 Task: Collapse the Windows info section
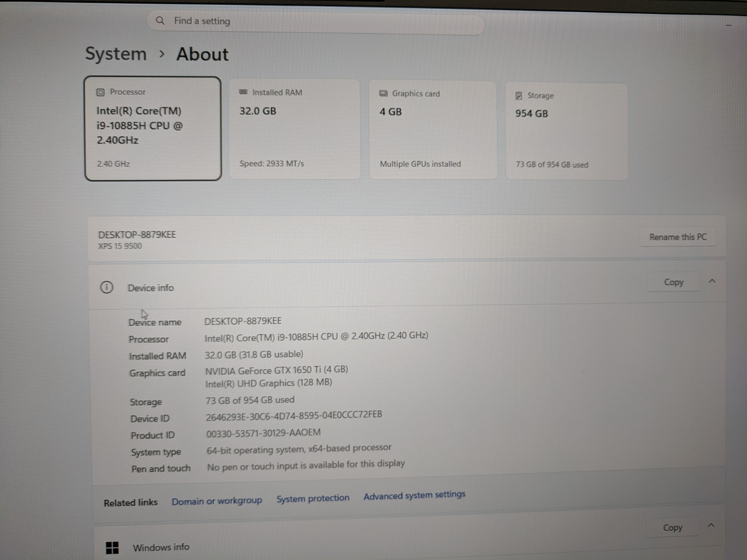pyautogui.click(x=711, y=525)
